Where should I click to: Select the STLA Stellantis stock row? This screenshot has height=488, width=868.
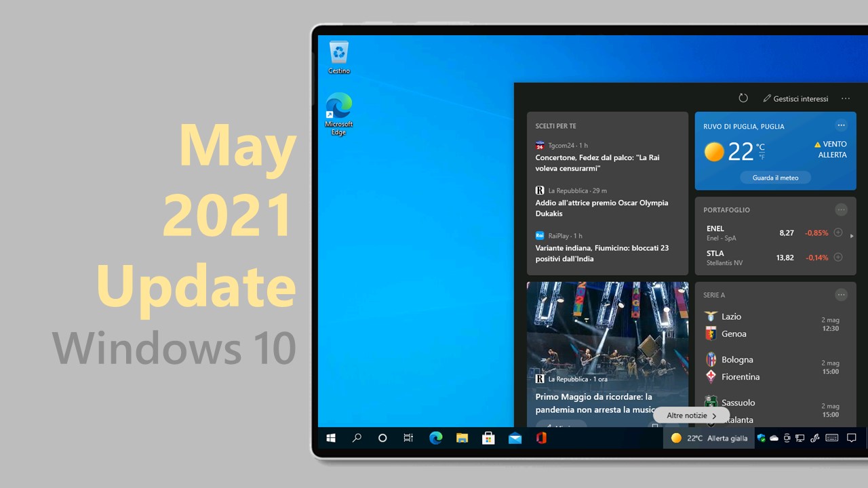click(x=775, y=257)
